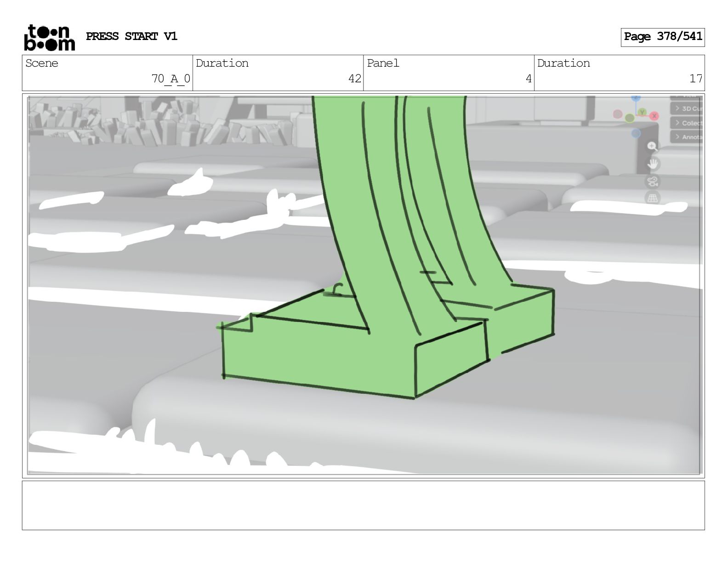Click the negative Y green gizmo circle
728x563 pixels.
coord(629,118)
